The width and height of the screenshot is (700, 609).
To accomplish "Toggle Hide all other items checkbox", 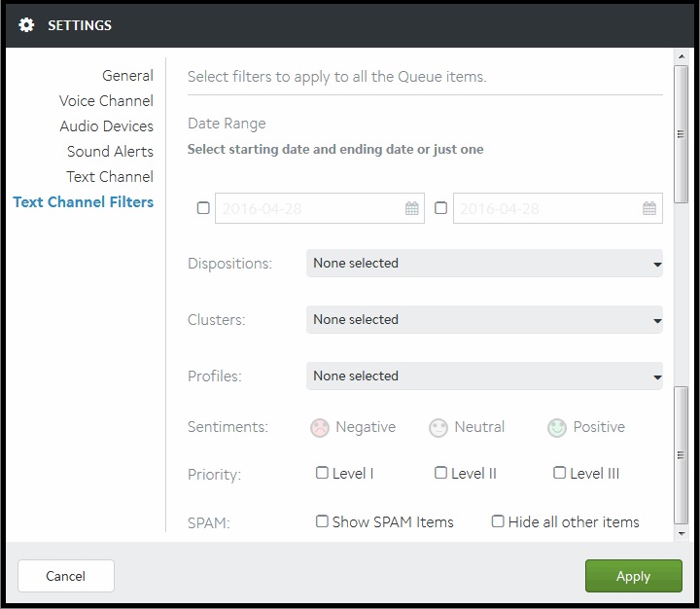I will click(498, 521).
